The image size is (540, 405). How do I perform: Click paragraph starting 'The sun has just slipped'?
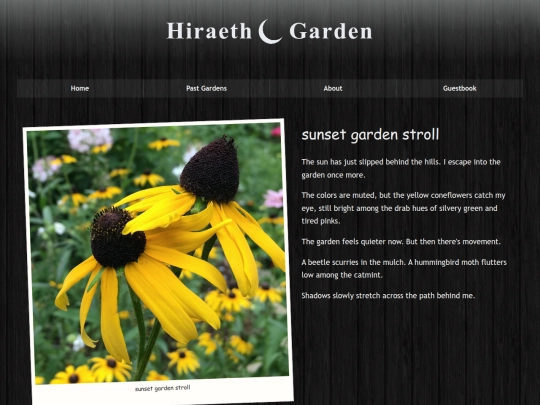point(401,168)
